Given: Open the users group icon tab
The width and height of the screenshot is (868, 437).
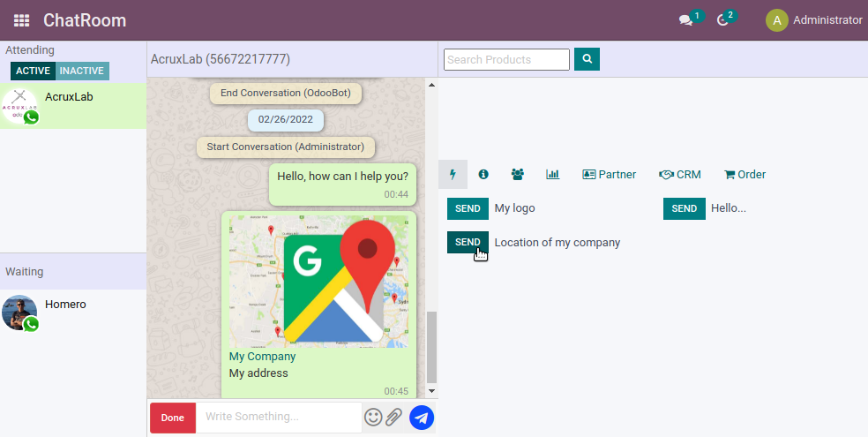Looking at the screenshot, I should (518, 175).
